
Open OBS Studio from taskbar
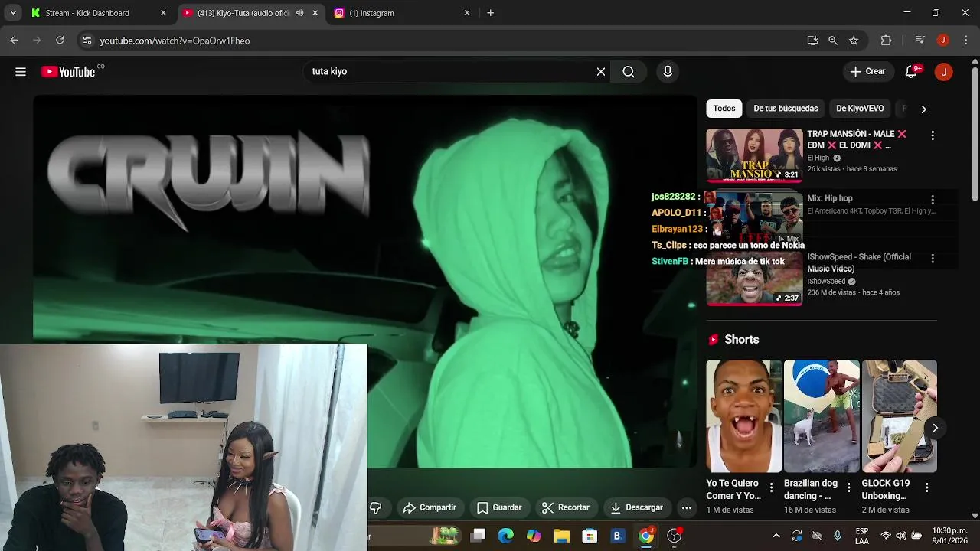(674, 536)
